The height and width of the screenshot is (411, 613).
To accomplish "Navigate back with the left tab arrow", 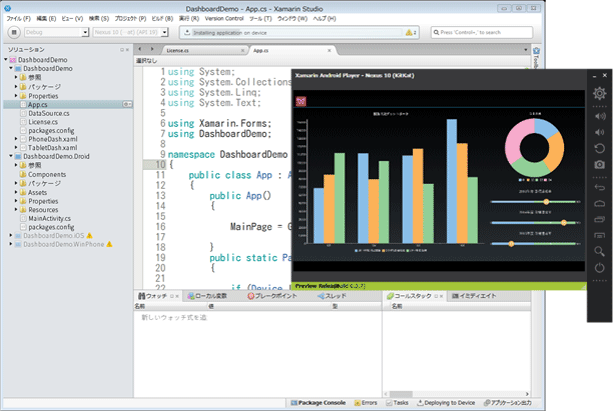I will 140,49.
